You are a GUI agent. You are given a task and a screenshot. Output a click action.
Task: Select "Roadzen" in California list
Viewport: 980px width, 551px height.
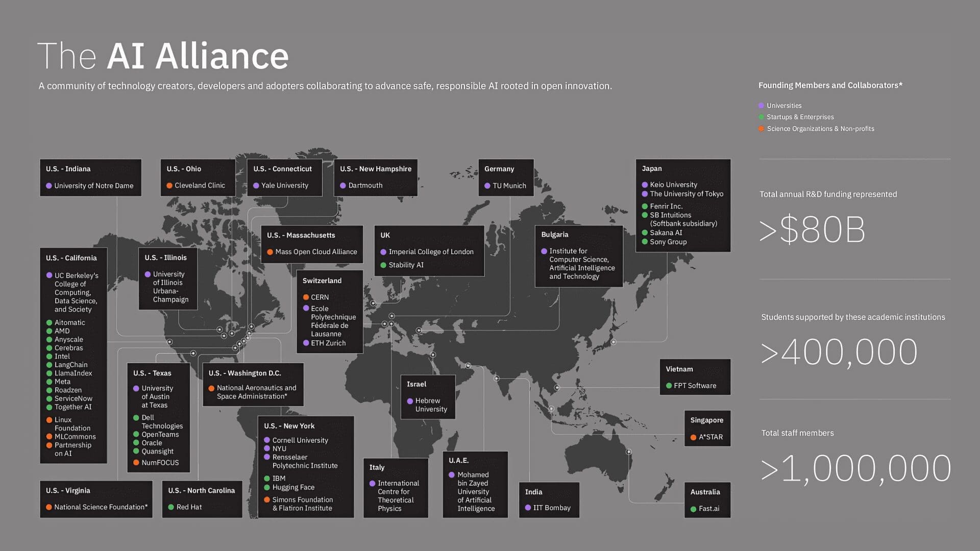68,390
